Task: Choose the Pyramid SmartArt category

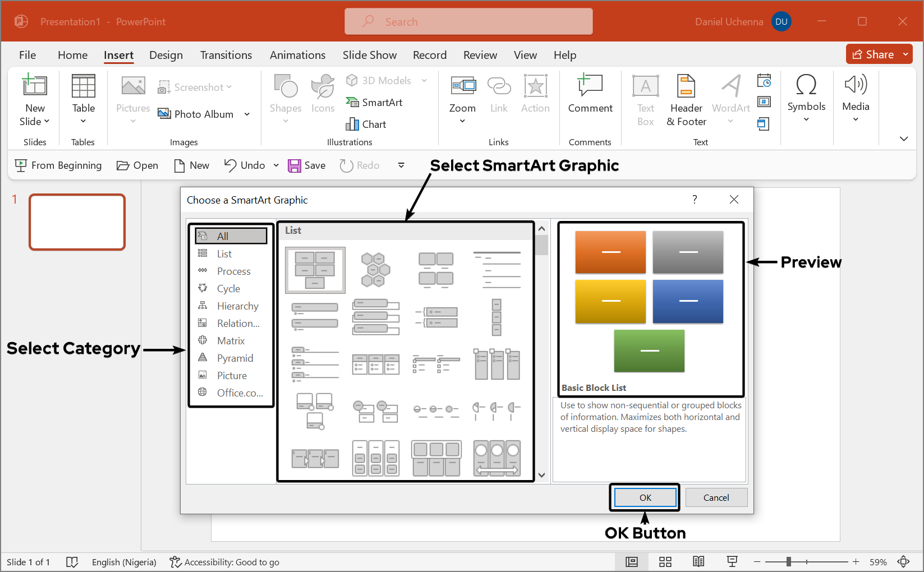Action: tap(235, 358)
